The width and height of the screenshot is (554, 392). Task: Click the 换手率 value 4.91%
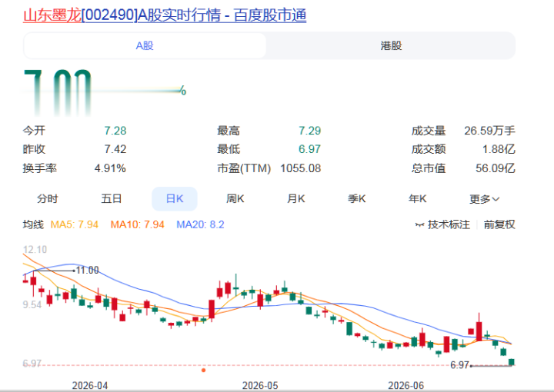pos(110,168)
